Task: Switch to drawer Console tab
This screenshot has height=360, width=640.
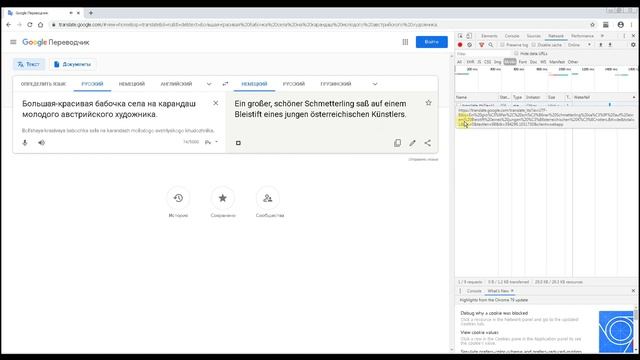Action: pyautogui.click(x=474, y=291)
